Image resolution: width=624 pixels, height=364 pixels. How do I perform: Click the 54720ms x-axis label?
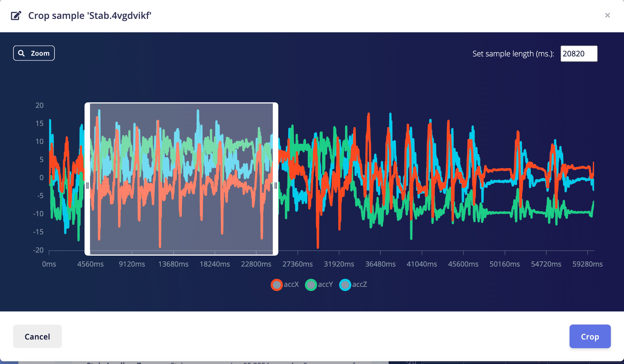point(546,264)
